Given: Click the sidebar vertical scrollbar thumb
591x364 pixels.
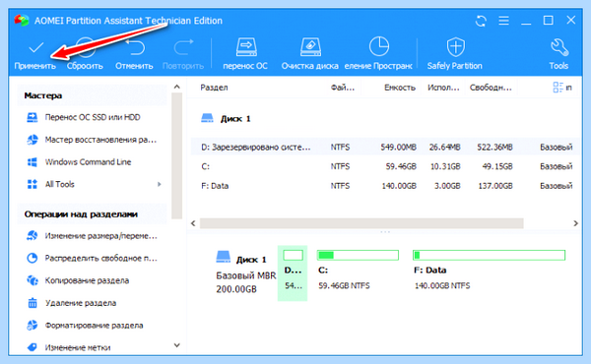Looking at the screenshot, I should (x=176, y=155).
